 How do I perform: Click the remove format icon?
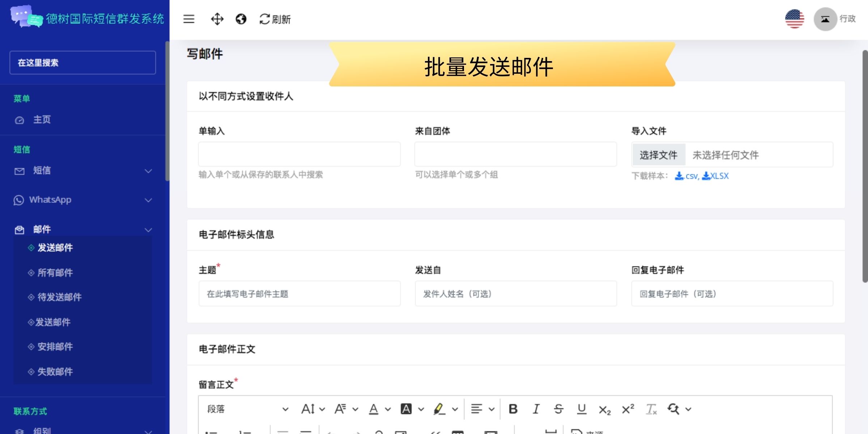[x=651, y=409]
